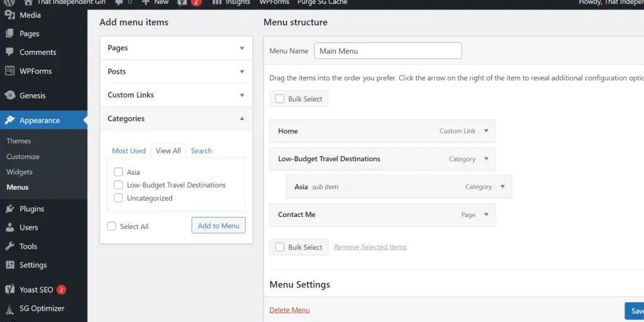Click the Genesis label in sidebar
Image resolution: width=644 pixels, height=322 pixels.
(33, 96)
